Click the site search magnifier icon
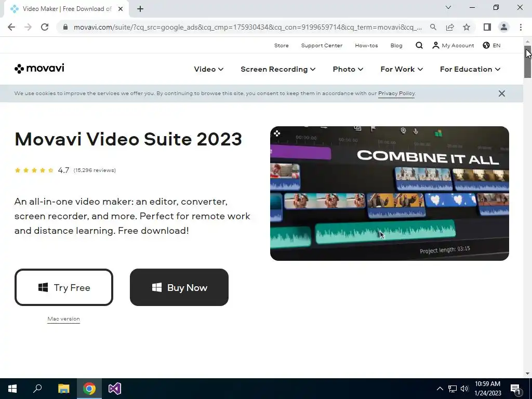532x399 pixels. point(419,45)
